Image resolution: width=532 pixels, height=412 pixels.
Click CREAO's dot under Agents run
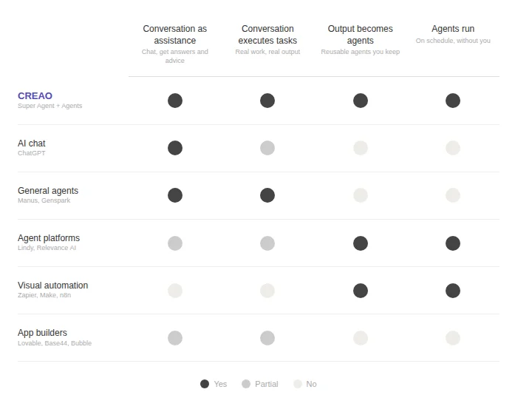pos(453,101)
